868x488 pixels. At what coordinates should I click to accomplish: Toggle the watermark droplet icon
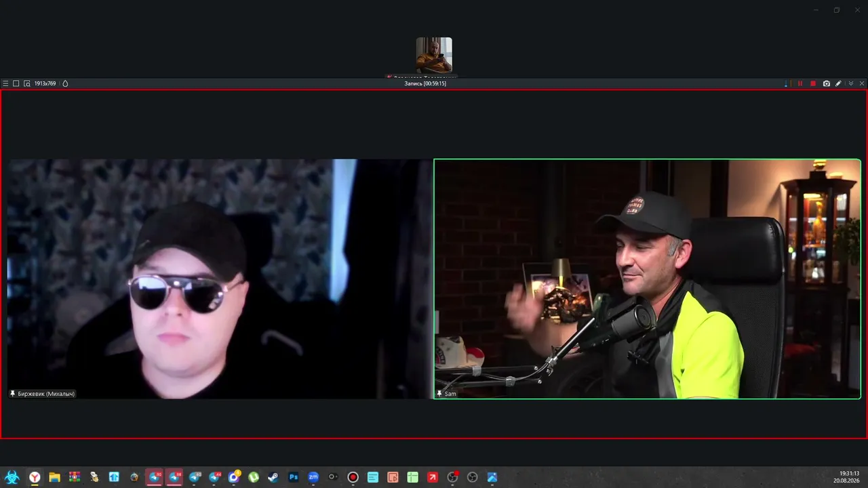point(65,83)
